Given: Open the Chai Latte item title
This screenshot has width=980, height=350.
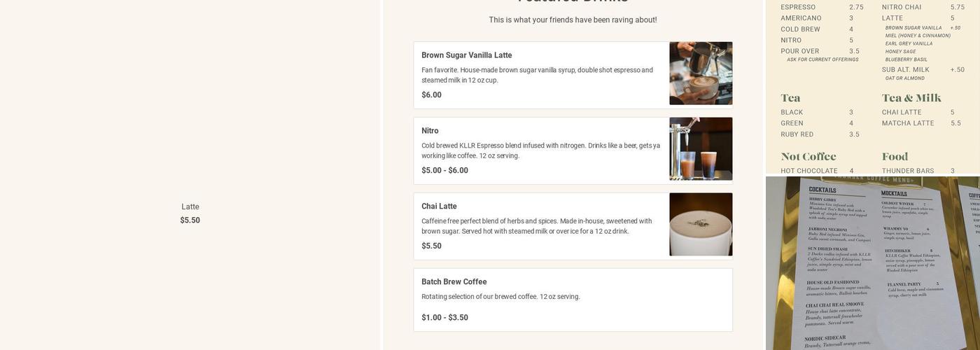Looking at the screenshot, I should click(x=439, y=206).
